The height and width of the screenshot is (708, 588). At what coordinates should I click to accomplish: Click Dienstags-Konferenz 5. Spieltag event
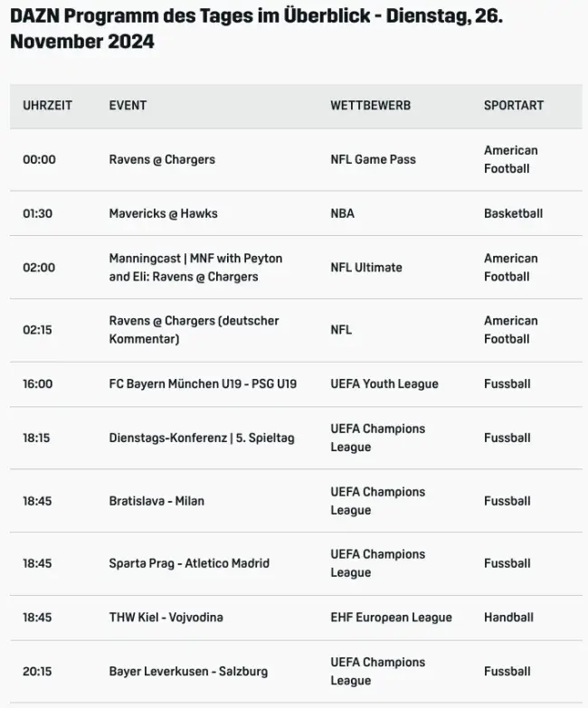coord(201,439)
